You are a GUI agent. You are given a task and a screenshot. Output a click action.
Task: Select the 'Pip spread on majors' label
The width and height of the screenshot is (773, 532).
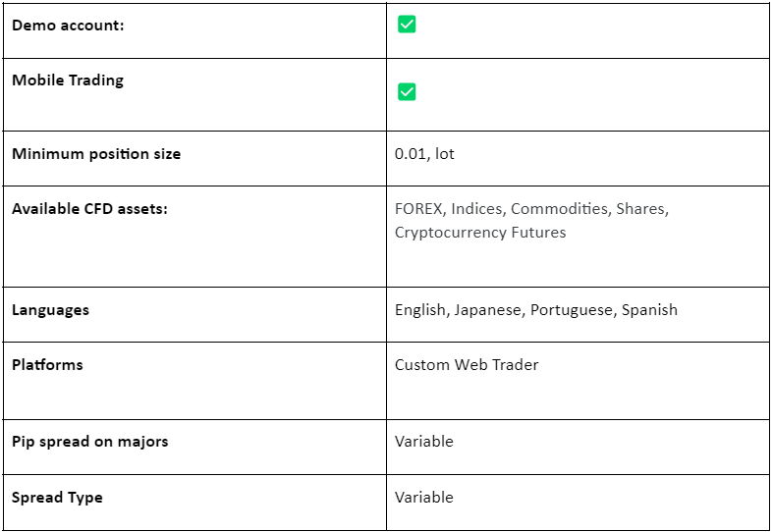click(x=89, y=442)
